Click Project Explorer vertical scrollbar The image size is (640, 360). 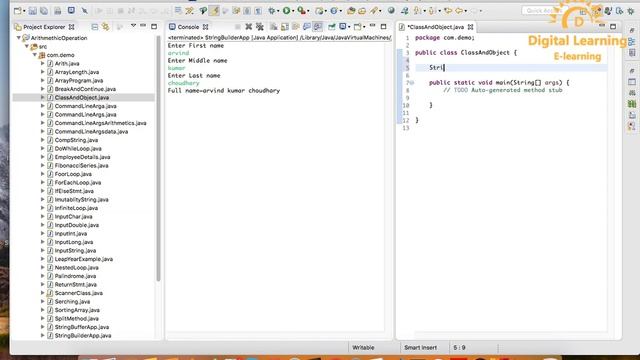tap(158, 158)
